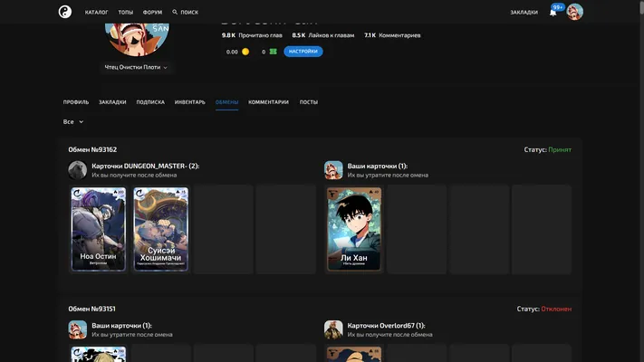Viewport: 644px width, 362px height.
Task: Click the yin-yang site logo
Action: (x=65, y=12)
